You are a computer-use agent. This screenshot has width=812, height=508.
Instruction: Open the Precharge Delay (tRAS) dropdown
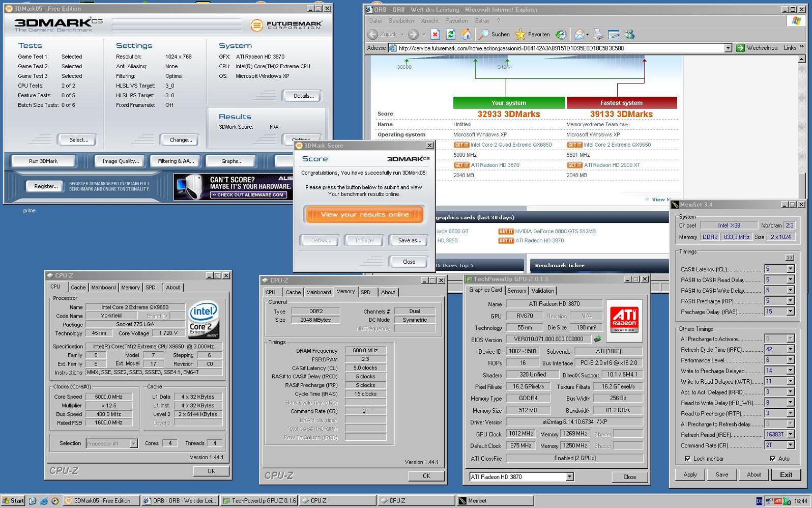pyautogui.click(x=790, y=312)
